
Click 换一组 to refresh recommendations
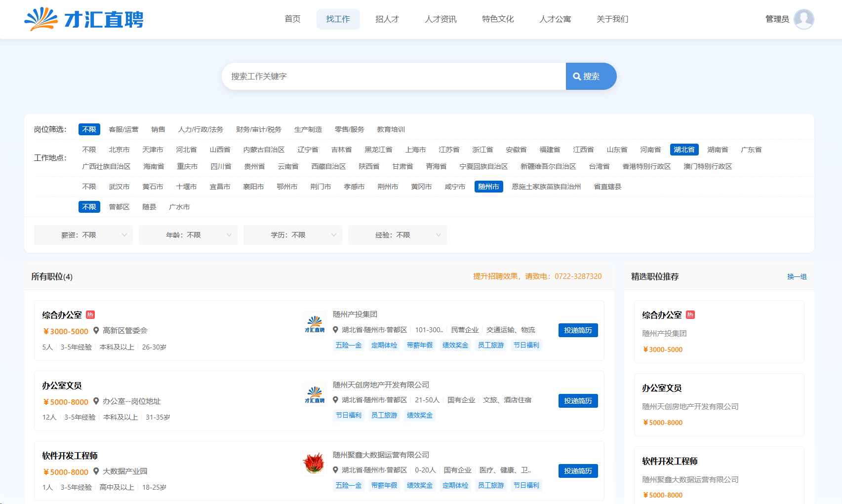[797, 276]
